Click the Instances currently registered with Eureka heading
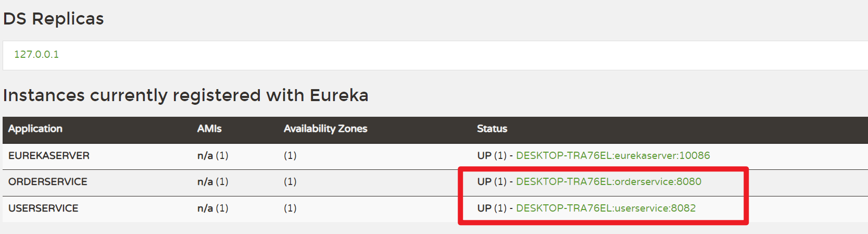Viewport: 868px width, 234px height. click(x=185, y=95)
